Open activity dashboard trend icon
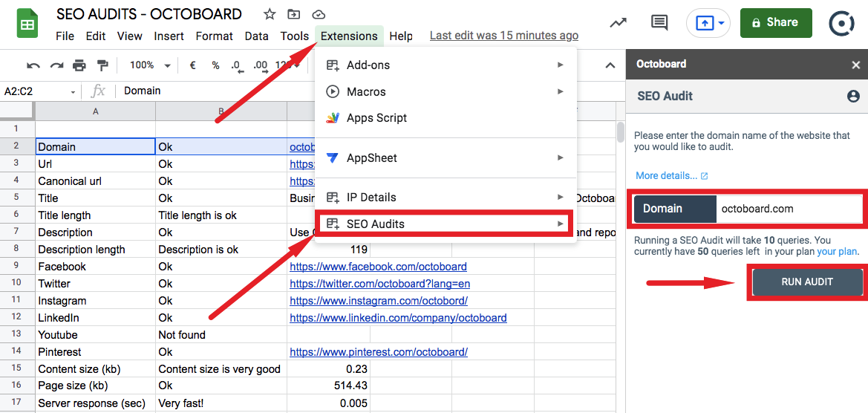 [x=618, y=23]
